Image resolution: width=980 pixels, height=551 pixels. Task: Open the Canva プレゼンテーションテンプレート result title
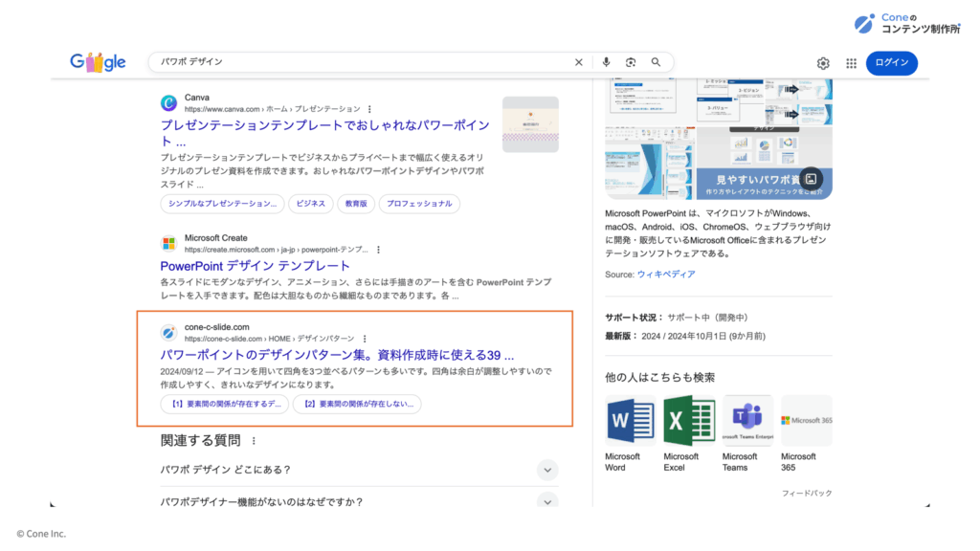click(325, 133)
